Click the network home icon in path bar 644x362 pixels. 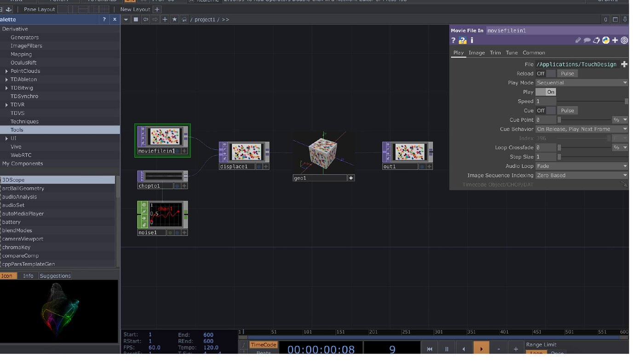[184, 19]
